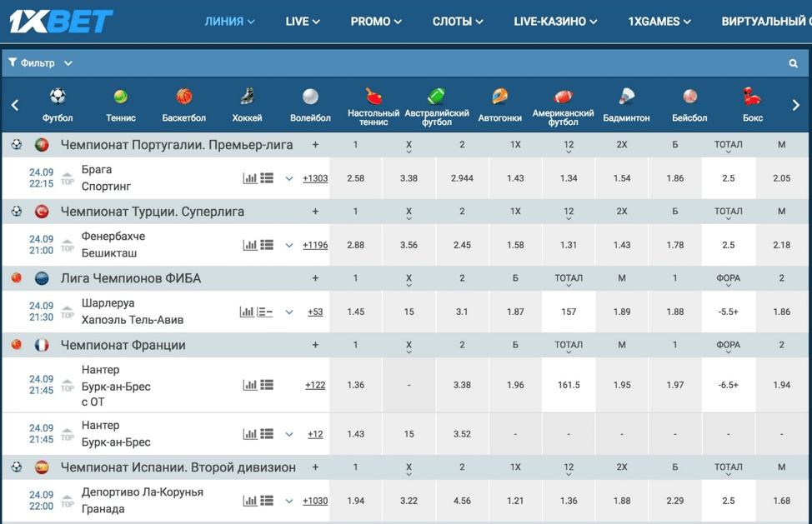The height and width of the screenshot is (524, 812).
Task: Select odds 2.58 for Брага win
Action: [355, 178]
